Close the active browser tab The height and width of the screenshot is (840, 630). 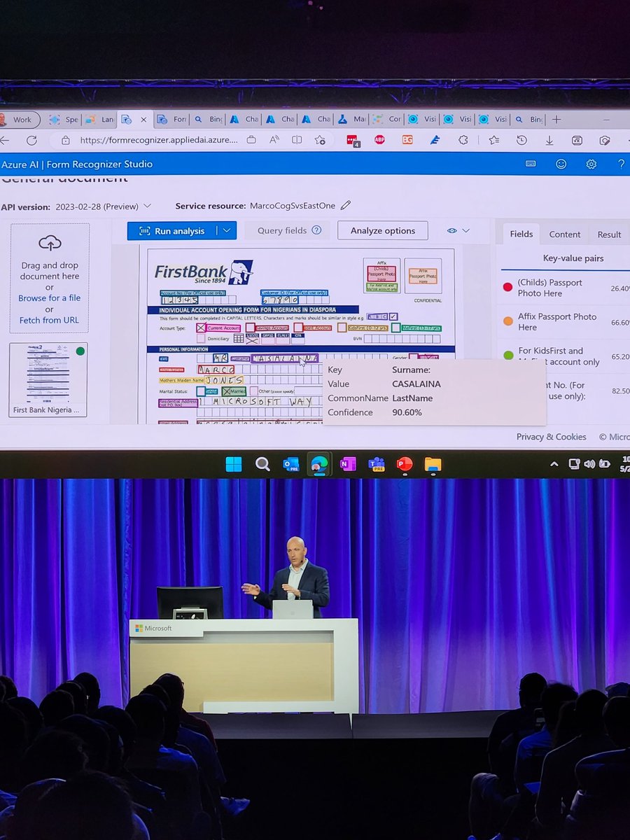(x=143, y=119)
